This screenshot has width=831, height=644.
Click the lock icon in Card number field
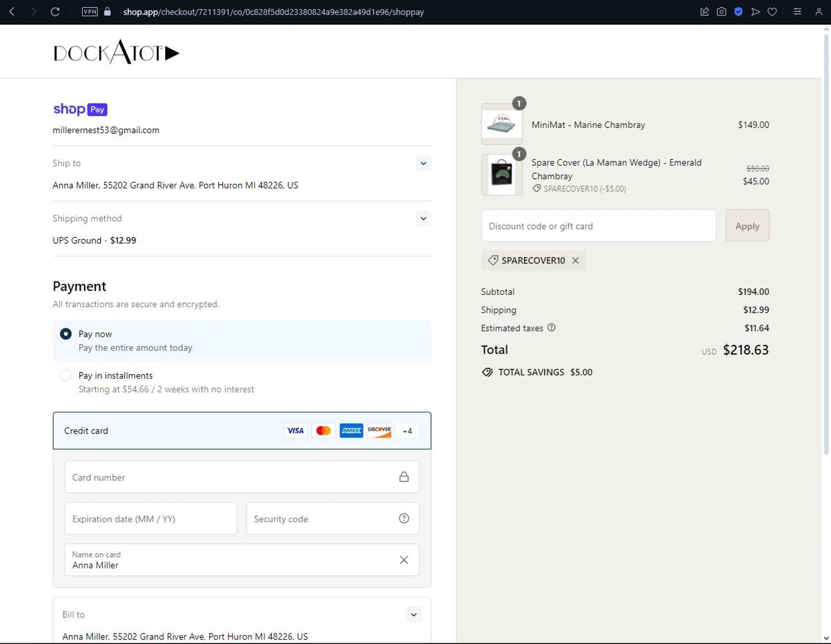coord(404,477)
